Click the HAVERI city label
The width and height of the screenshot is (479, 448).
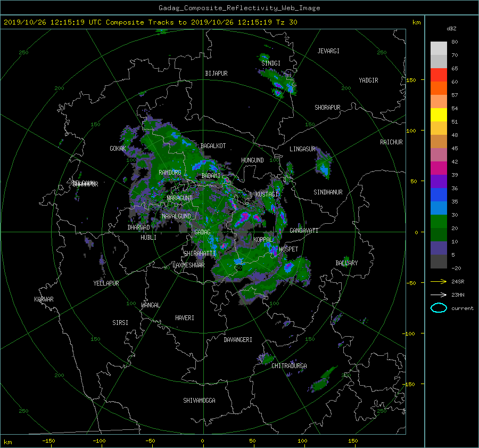click(185, 318)
